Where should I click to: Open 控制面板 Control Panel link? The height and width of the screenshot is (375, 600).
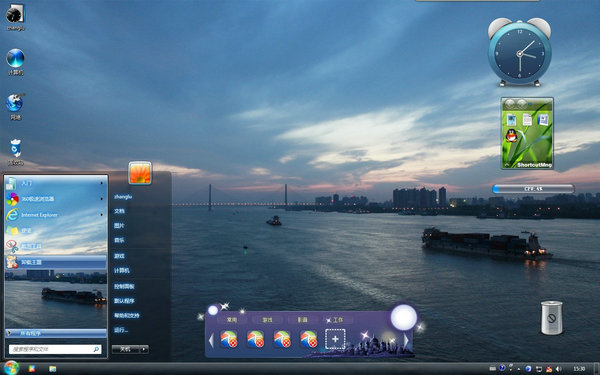coord(124,286)
